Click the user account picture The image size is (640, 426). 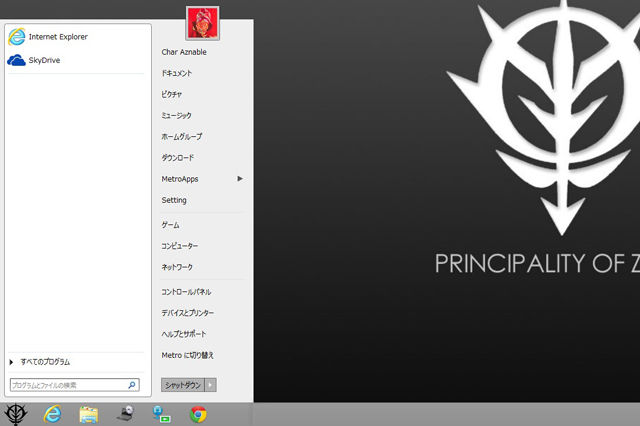(x=203, y=23)
